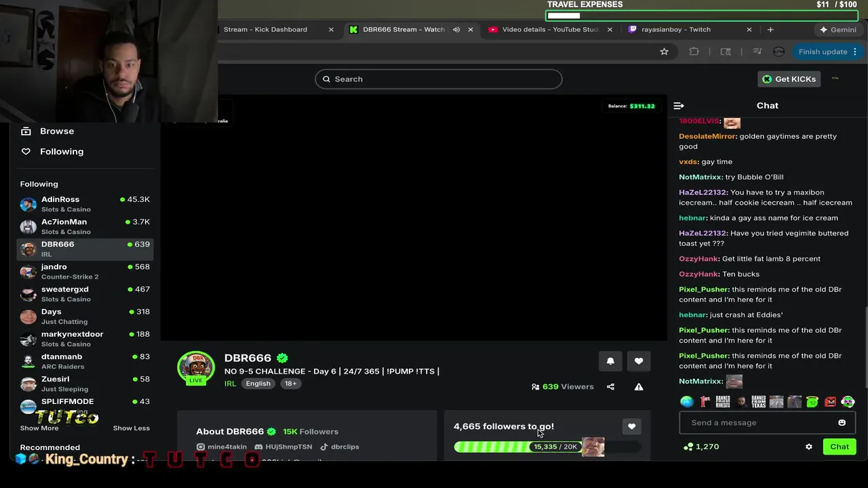Collapse the chat panel icon
This screenshot has width=868, height=488.
point(679,106)
